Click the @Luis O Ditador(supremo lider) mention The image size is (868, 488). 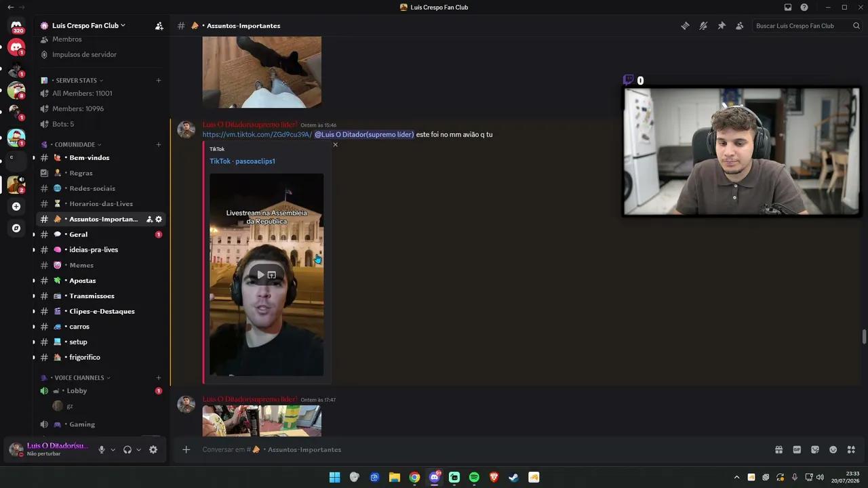[x=364, y=134]
